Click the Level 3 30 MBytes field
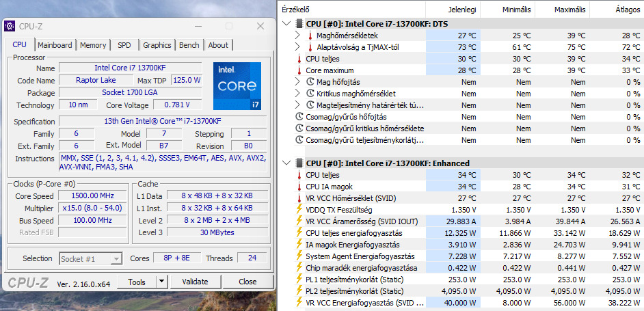This screenshot has height=311, width=644. pyautogui.click(x=217, y=232)
